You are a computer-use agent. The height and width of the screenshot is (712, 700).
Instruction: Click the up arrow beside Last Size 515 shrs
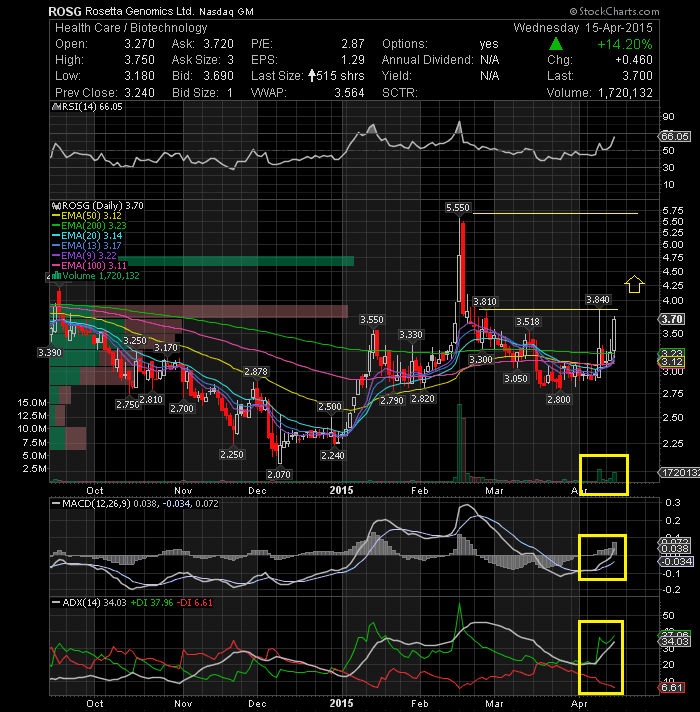coord(312,75)
